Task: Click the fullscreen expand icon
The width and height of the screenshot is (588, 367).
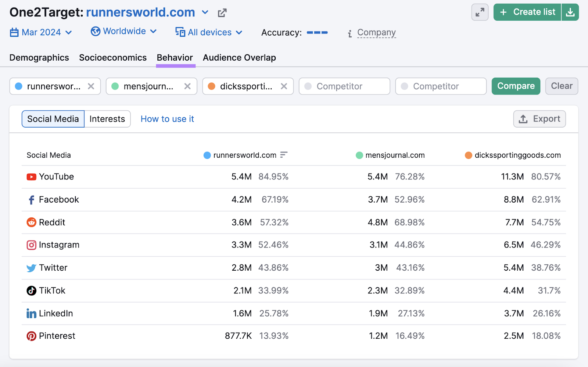Action: pos(480,12)
